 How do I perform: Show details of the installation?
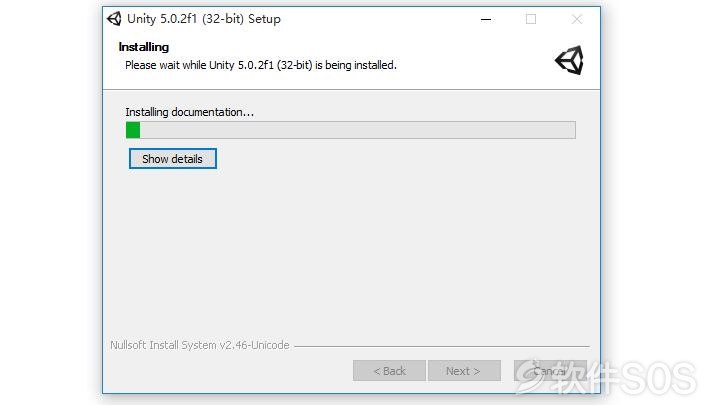(173, 159)
